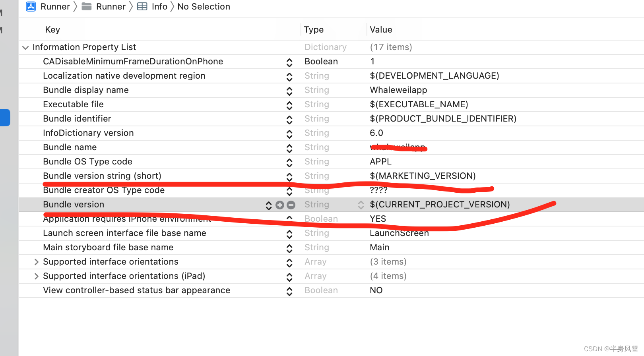Open key stepper for the Bundle version row
644x356 pixels.
point(269,205)
